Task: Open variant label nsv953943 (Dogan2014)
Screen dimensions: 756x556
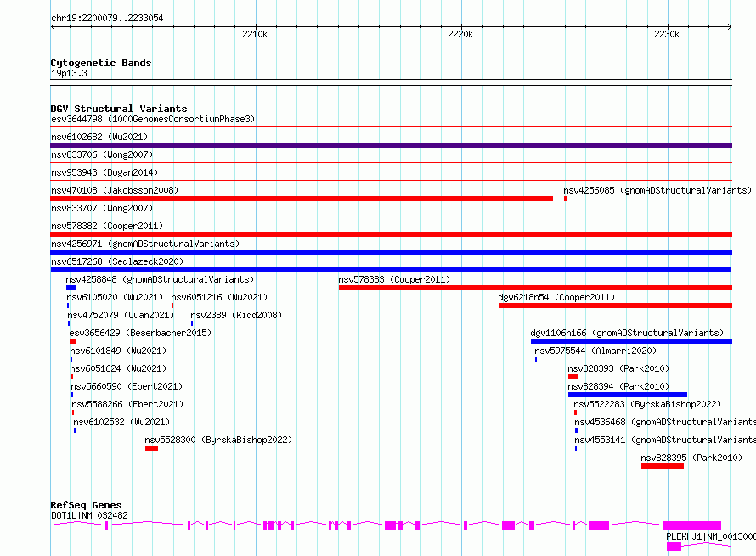Action: point(104,172)
